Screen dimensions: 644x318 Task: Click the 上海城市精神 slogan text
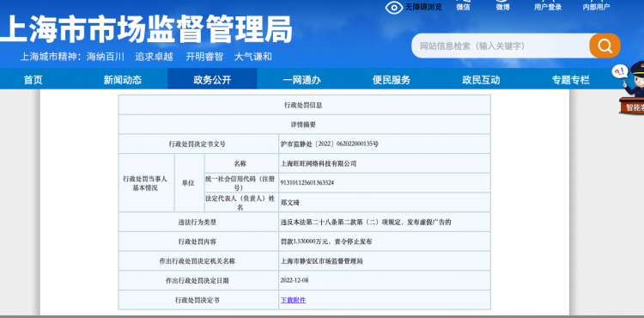click(x=146, y=57)
